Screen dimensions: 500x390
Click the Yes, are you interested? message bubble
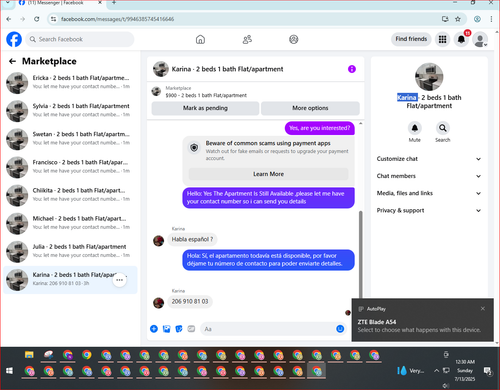(x=320, y=128)
